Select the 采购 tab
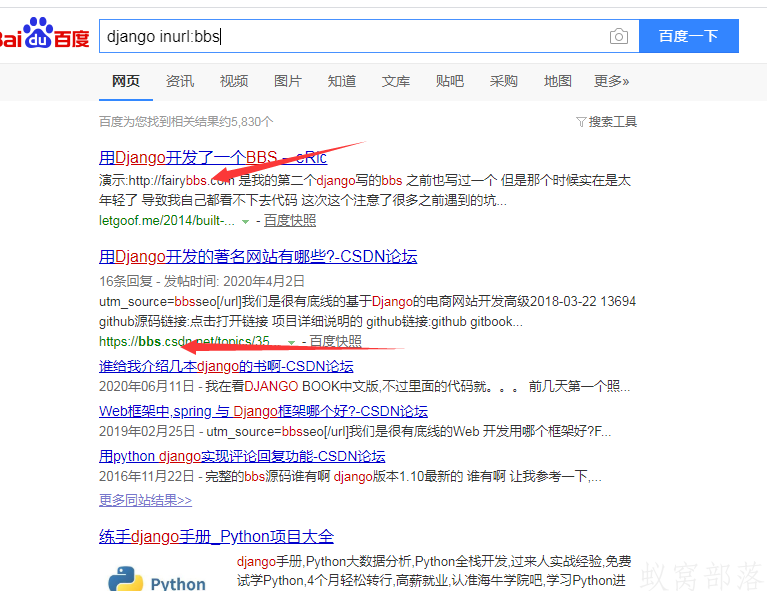 pos(503,81)
